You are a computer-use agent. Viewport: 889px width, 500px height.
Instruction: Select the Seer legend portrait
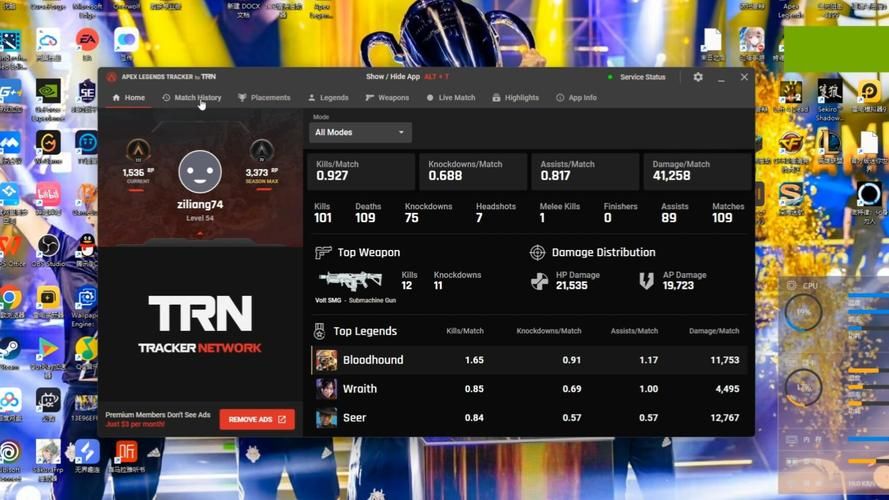(326, 418)
